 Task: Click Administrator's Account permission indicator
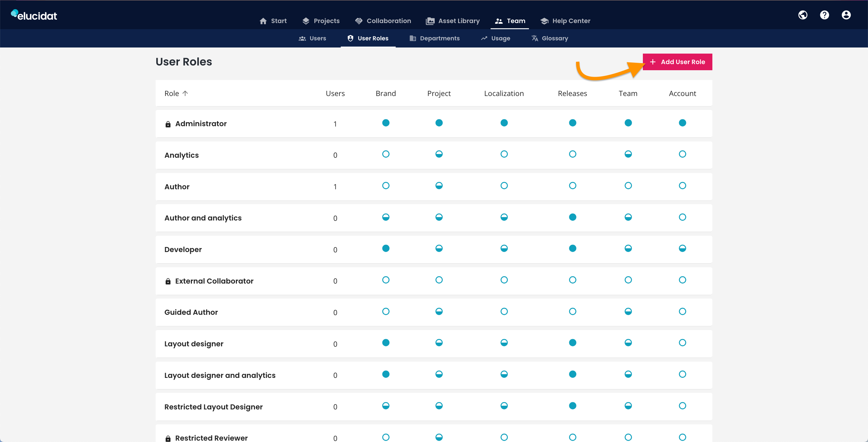coord(682,123)
